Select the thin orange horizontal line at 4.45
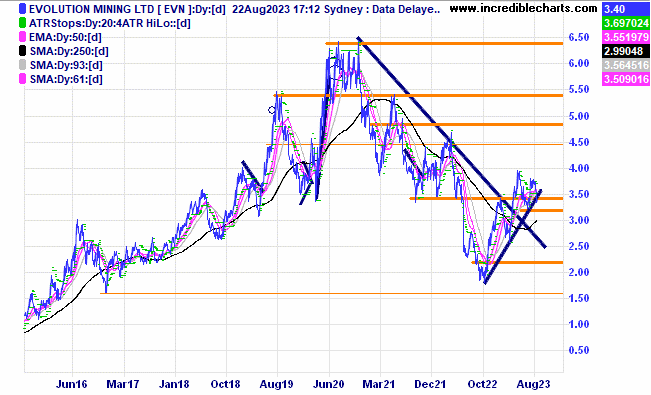 (415, 145)
